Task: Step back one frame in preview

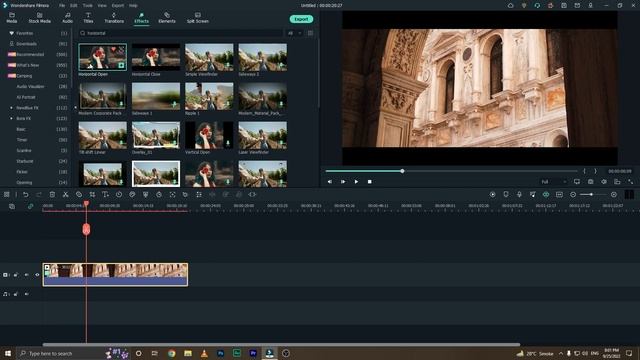Action: 330,182
